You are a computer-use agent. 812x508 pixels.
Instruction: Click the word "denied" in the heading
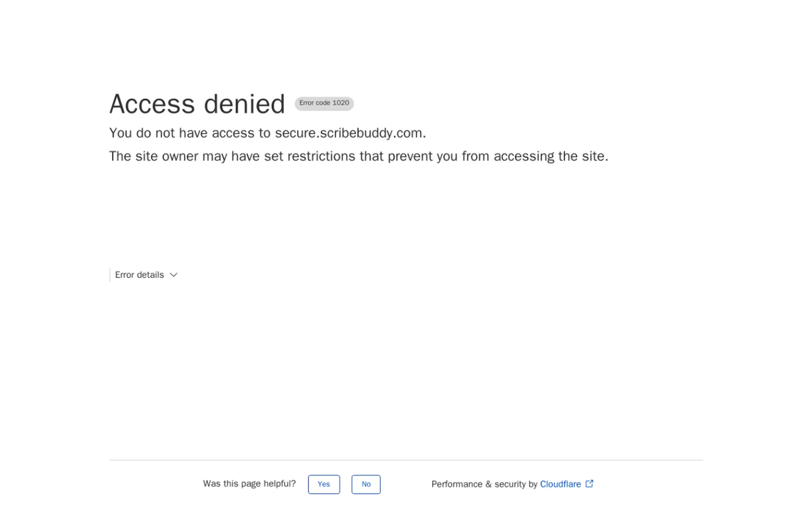244,104
